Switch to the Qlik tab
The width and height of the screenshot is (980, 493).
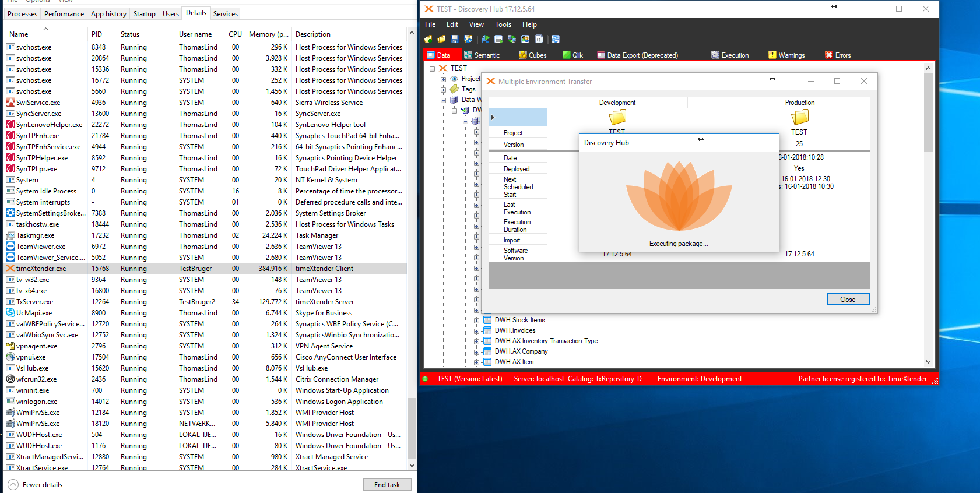tap(573, 55)
